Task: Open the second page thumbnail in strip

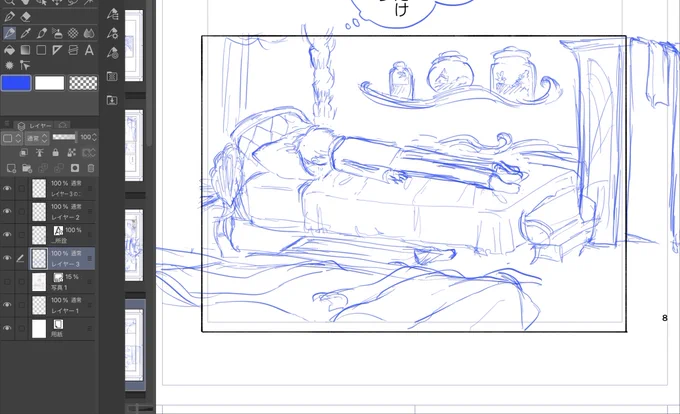Action: coord(134,145)
